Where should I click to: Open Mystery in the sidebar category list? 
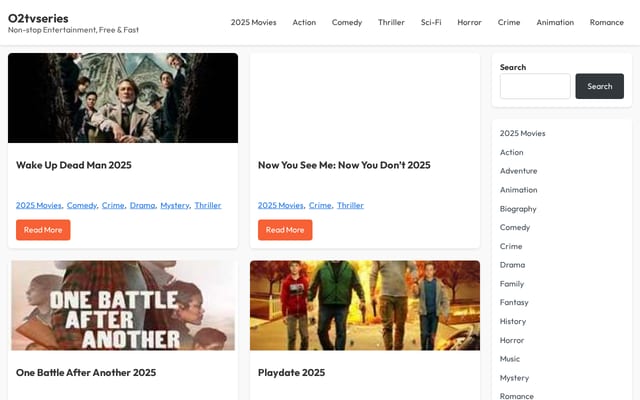(x=514, y=378)
